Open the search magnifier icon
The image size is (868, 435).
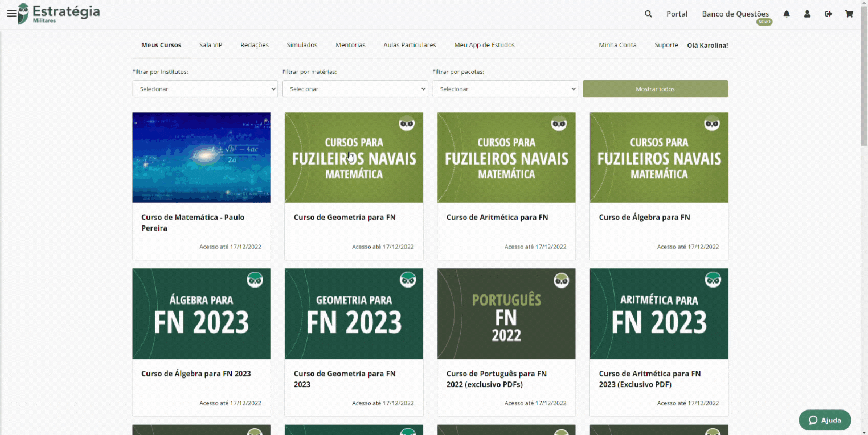click(x=648, y=14)
